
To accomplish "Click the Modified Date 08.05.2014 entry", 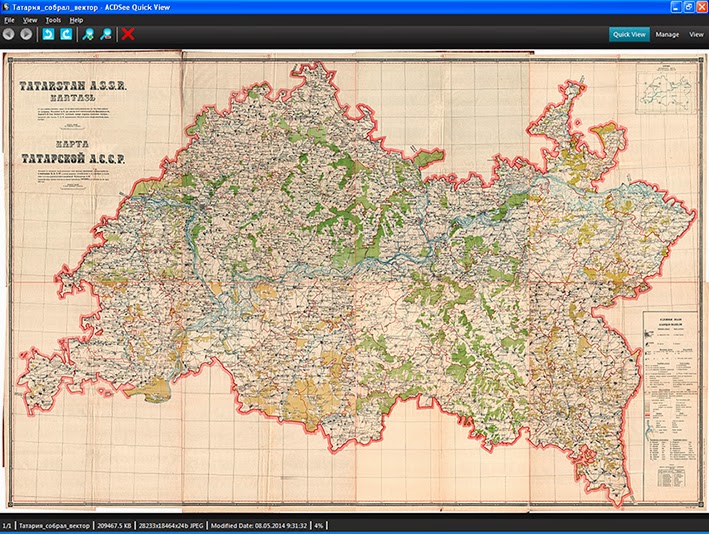I will pos(259,525).
